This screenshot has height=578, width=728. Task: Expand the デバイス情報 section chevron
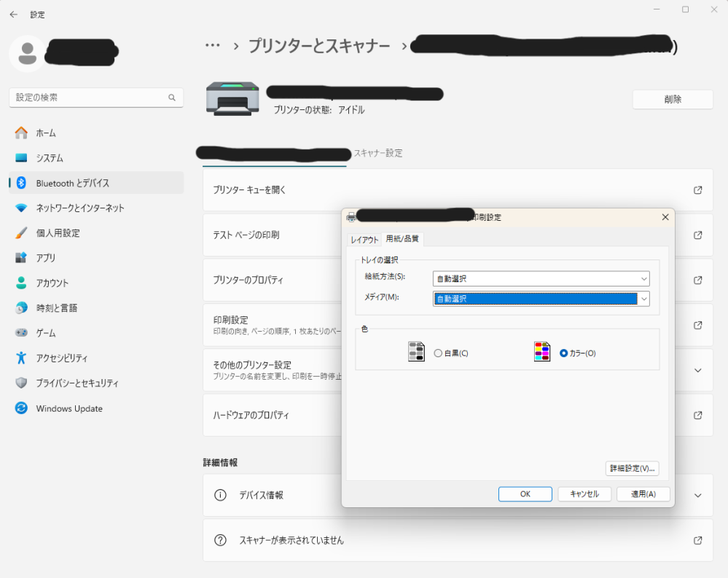pos(697,496)
